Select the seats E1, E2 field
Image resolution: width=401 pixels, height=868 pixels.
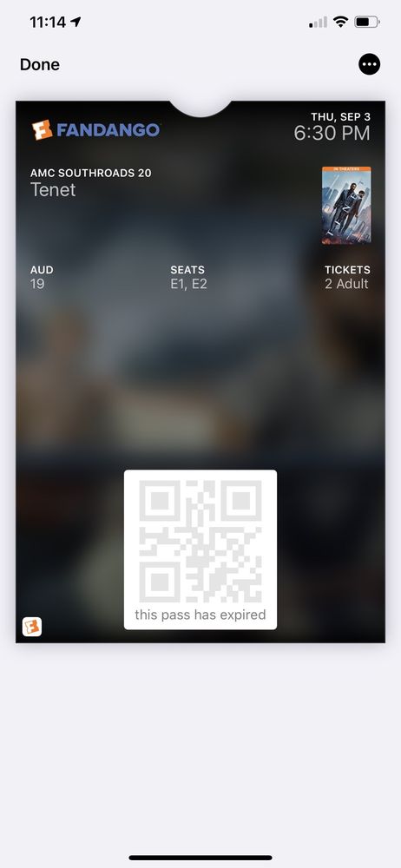coord(188,278)
